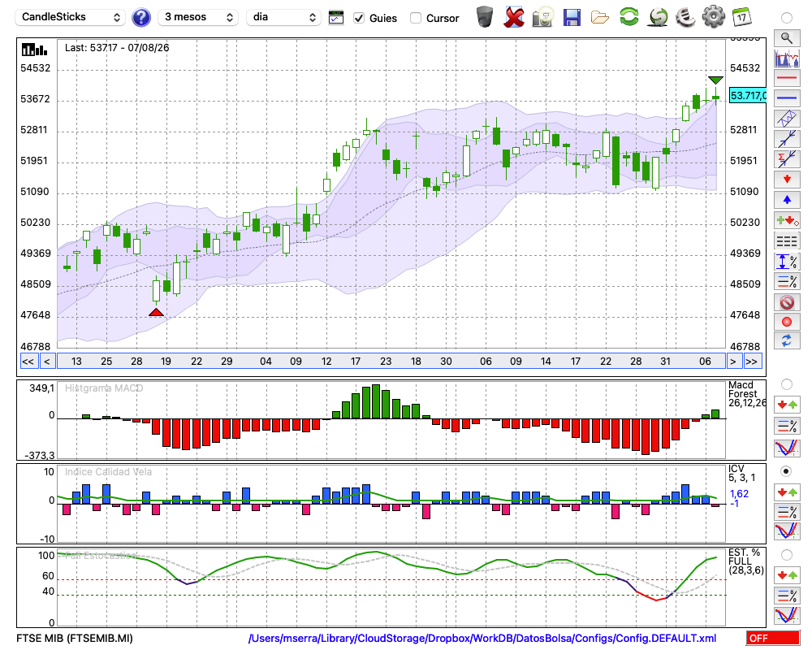This screenshot has width=812, height=650.
Task: Click the magnifier zoom tool
Action: tap(787, 38)
